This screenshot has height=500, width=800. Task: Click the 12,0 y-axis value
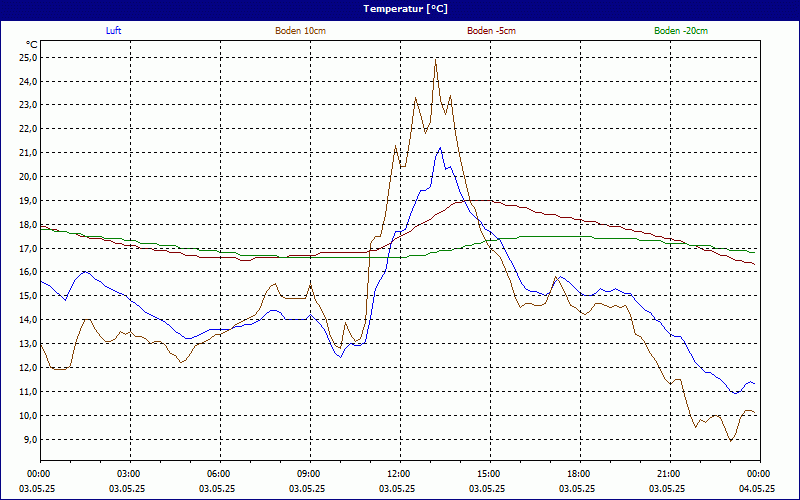[29, 367]
